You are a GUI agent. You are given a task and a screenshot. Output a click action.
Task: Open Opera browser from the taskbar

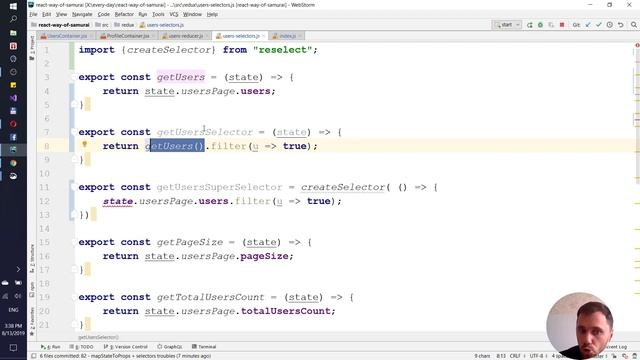[13, 124]
